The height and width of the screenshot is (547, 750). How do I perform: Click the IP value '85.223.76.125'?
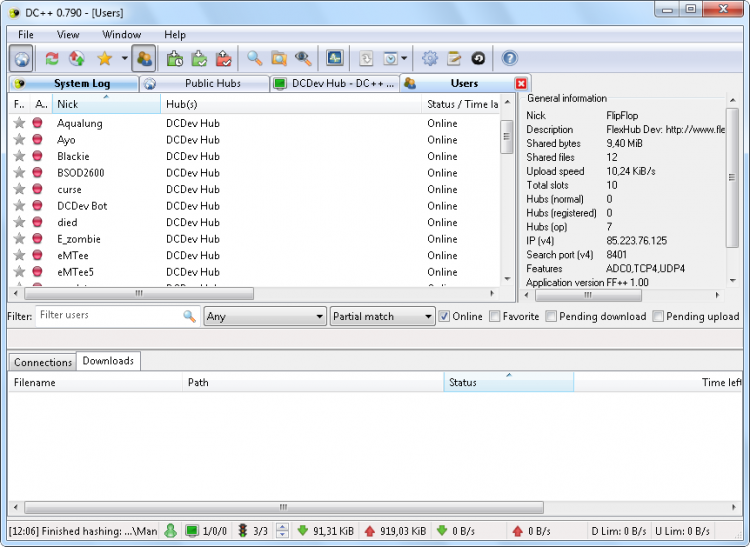(636, 241)
